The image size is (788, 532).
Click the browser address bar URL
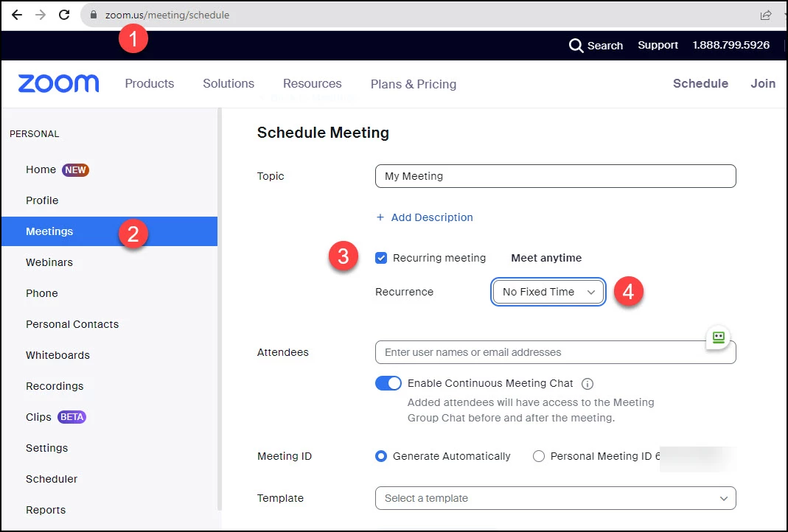167,15
